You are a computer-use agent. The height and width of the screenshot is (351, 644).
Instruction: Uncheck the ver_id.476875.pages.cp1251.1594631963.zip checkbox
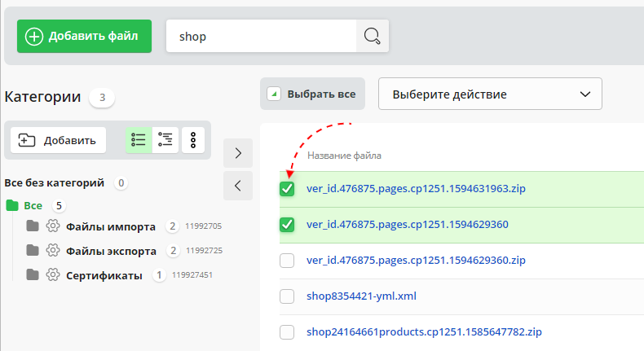(287, 189)
